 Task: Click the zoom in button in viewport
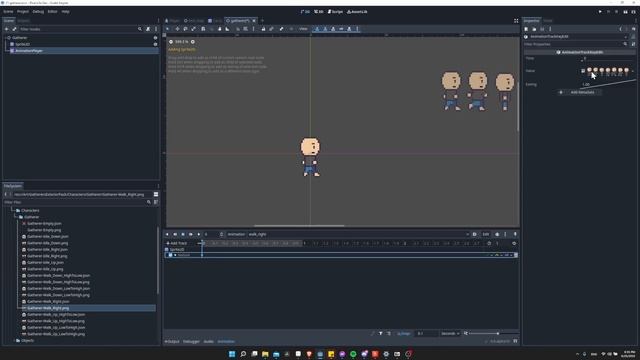point(193,42)
